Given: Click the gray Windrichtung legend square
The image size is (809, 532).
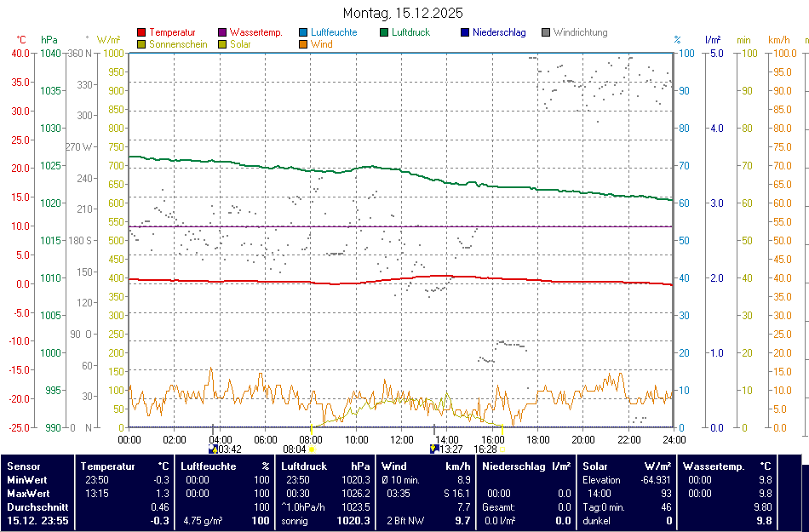Looking at the screenshot, I should click(x=546, y=33).
